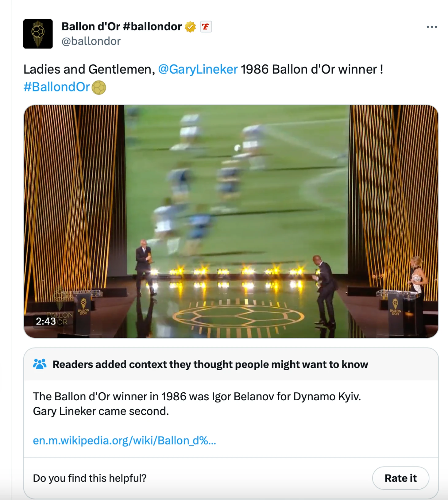
Task: Open the three-dot more options menu
Action: [431, 27]
